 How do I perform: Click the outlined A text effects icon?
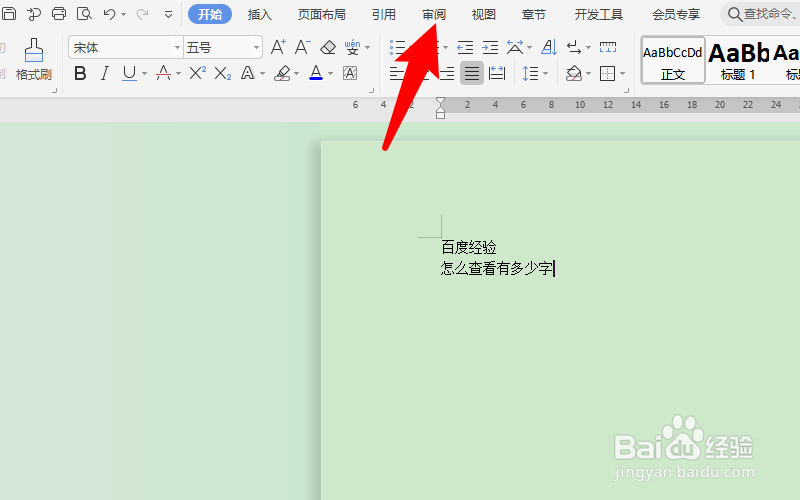[248, 73]
